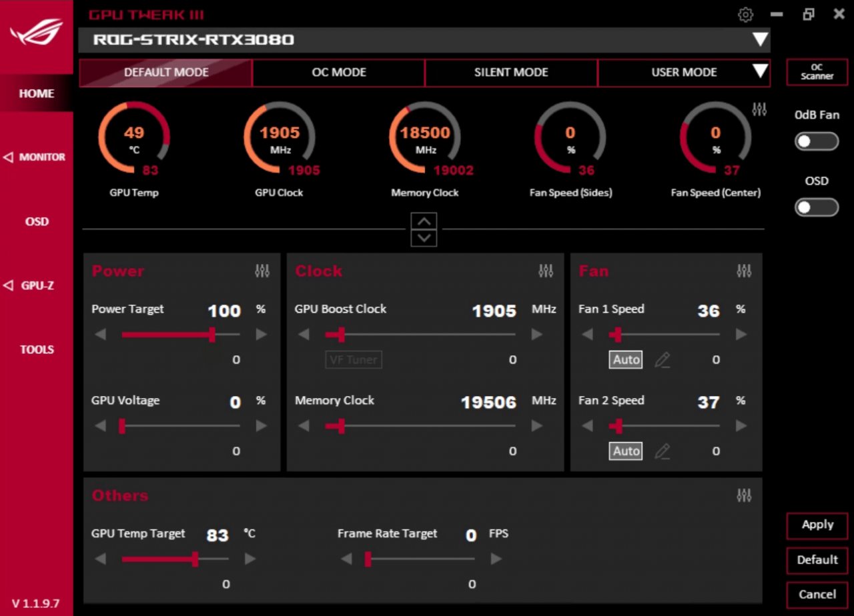Adjust the GPU Voltage slider handle
The height and width of the screenshot is (616, 854).
point(122,426)
